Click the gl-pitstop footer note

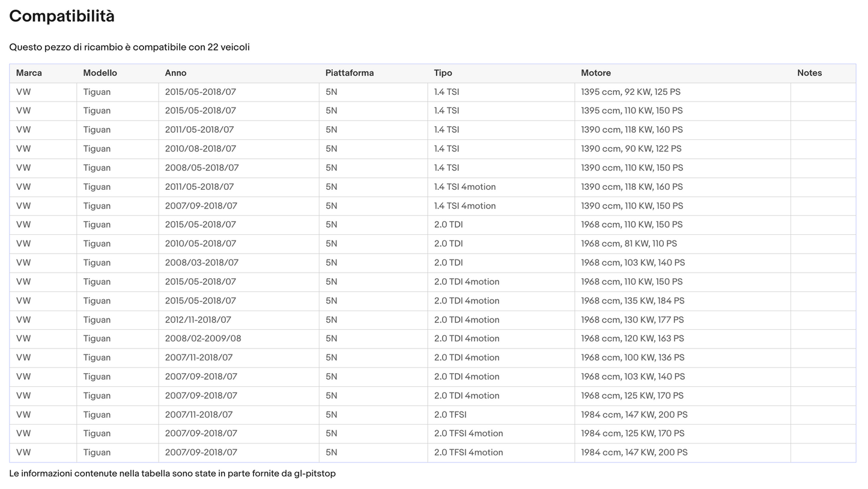tap(172, 473)
